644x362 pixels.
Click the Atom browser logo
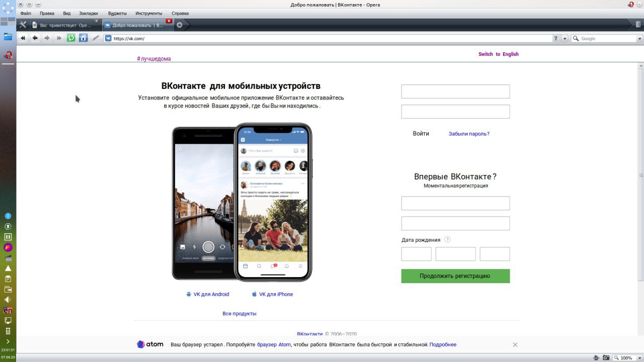coord(150,344)
